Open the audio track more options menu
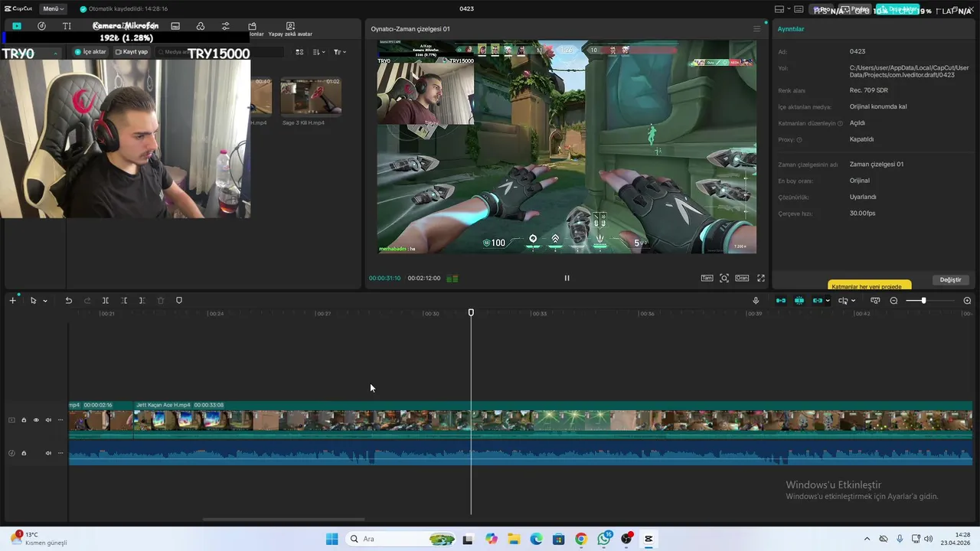Viewport: 980px width, 551px height. (60, 453)
